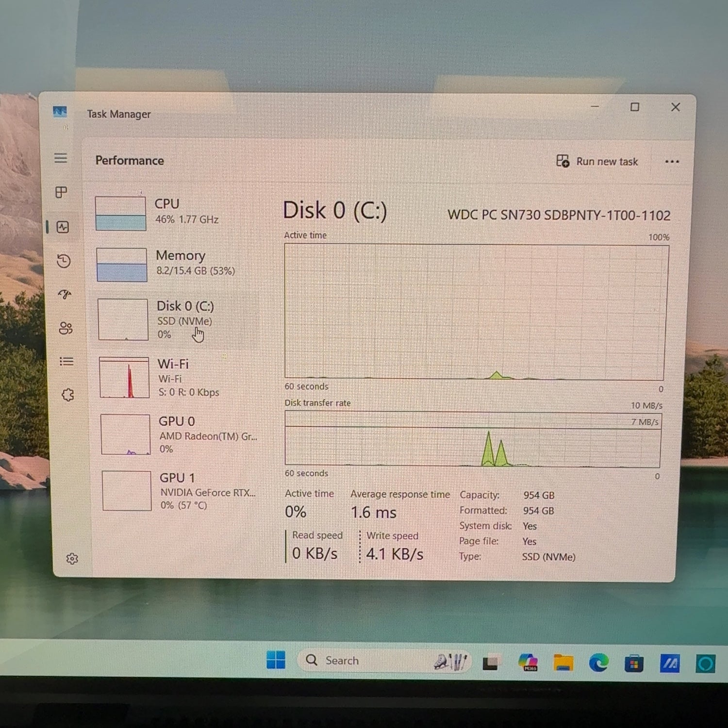This screenshot has width=728, height=728.
Task: Open the Details list sidebar icon
Action: click(66, 362)
